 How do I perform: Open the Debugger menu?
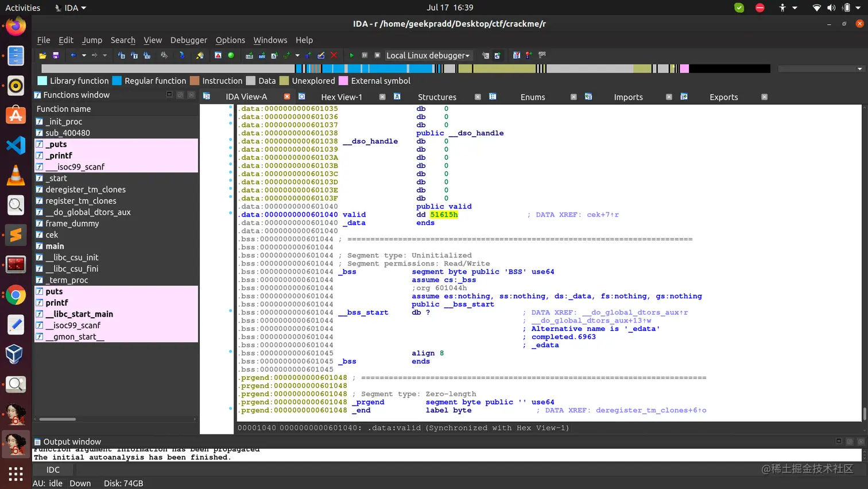click(x=188, y=40)
